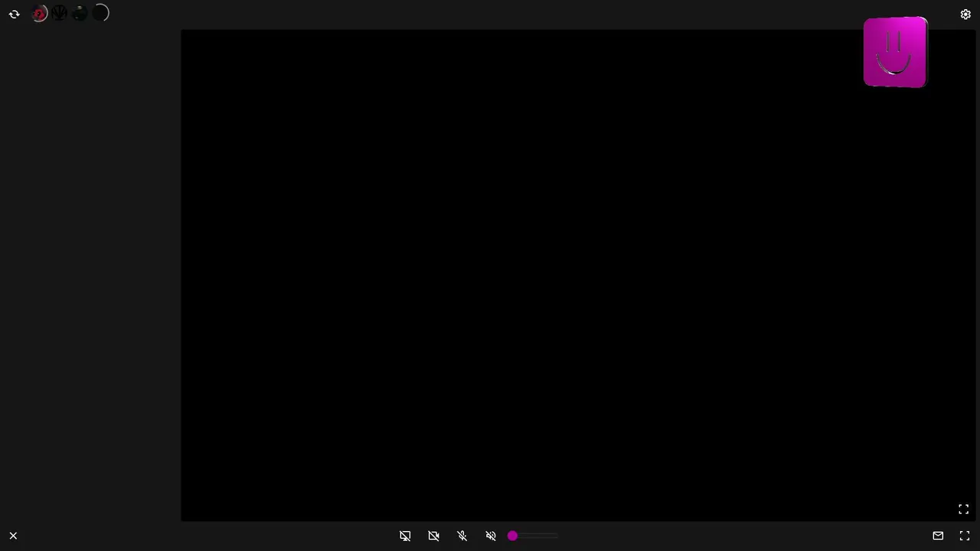Unmute the speaker audio
Screen dimensions: 980x551
point(491,536)
